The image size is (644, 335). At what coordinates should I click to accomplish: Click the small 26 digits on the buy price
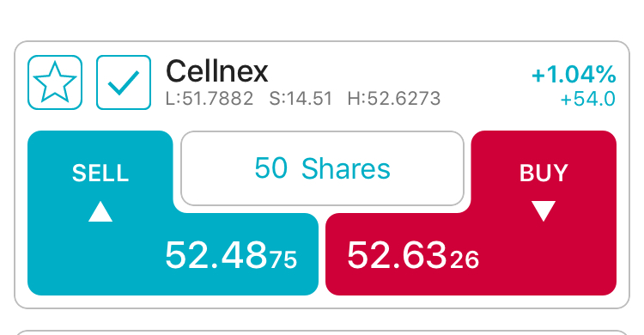(465, 259)
